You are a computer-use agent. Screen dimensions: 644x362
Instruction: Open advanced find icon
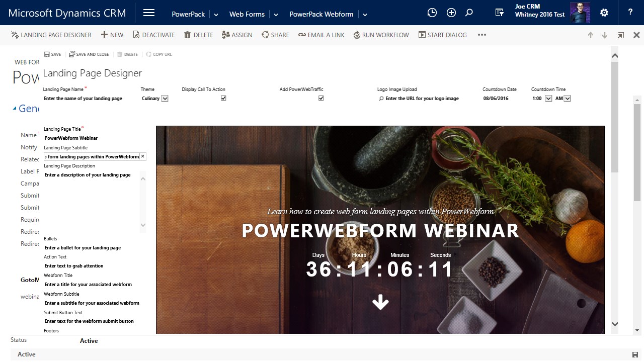pos(499,13)
